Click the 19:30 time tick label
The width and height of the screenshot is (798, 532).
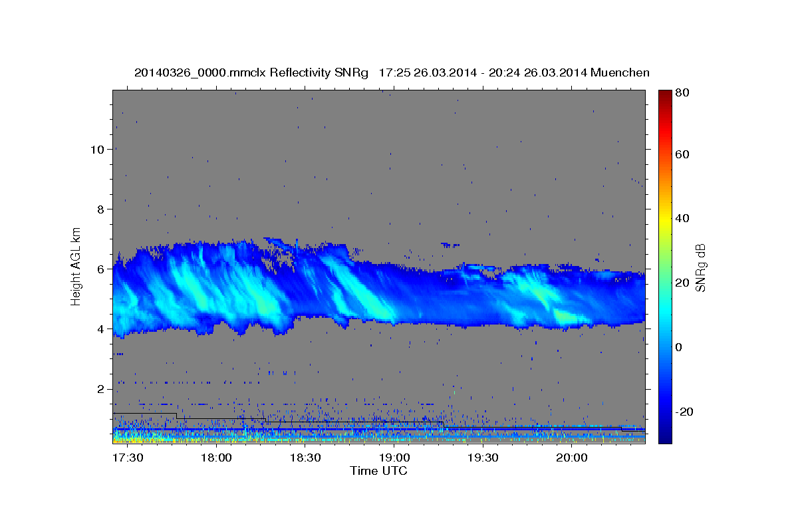pyautogui.click(x=483, y=458)
